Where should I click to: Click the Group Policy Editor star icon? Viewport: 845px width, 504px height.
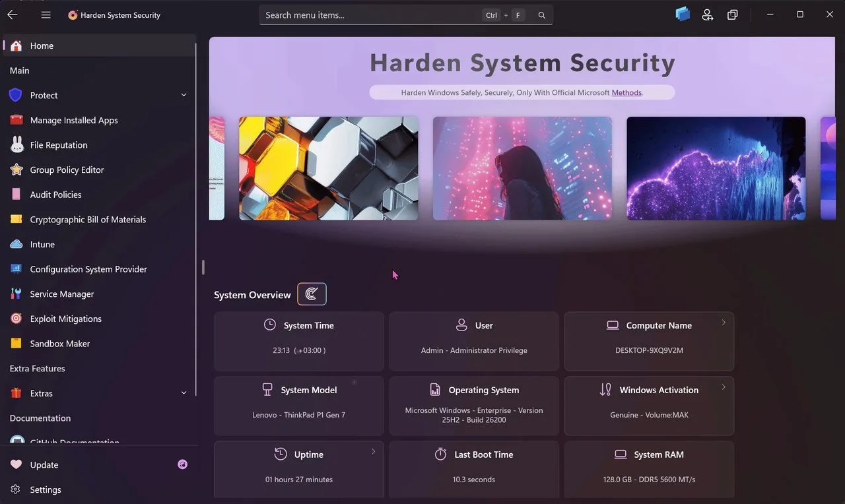[x=16, y=170]
